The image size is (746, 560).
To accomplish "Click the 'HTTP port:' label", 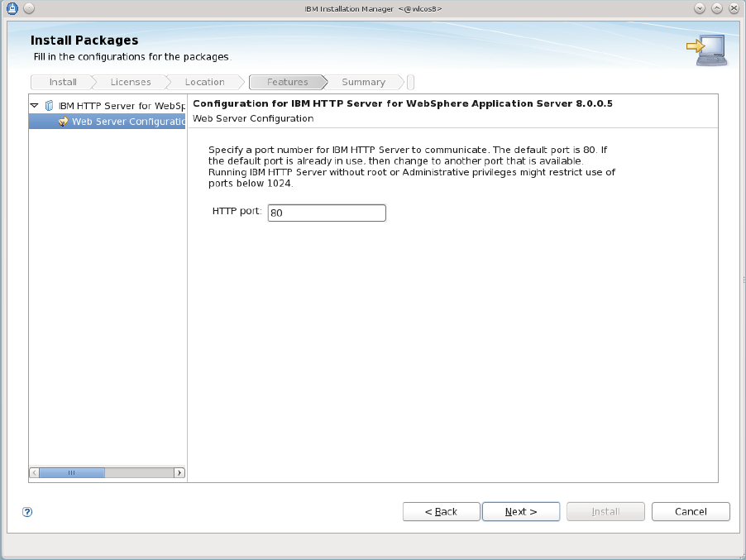I will coord(237,211).
